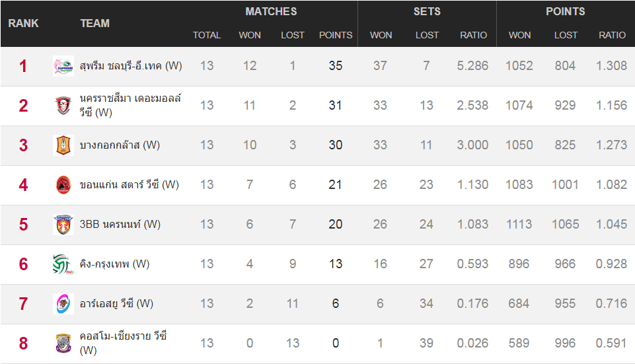Select the rank 8 table row
Screen dimensions: 635x364
(x=317, y=344)
